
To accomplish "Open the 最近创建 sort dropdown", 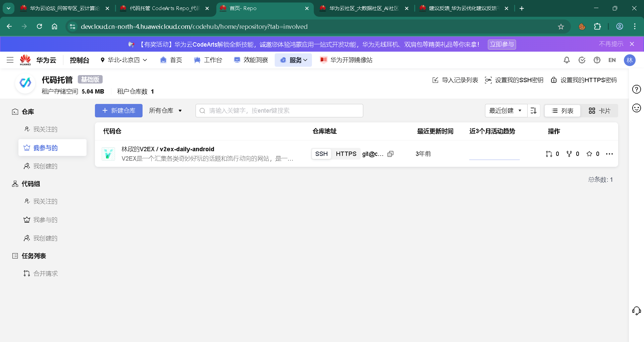I will pyautogui.click(x=506, y=111).
